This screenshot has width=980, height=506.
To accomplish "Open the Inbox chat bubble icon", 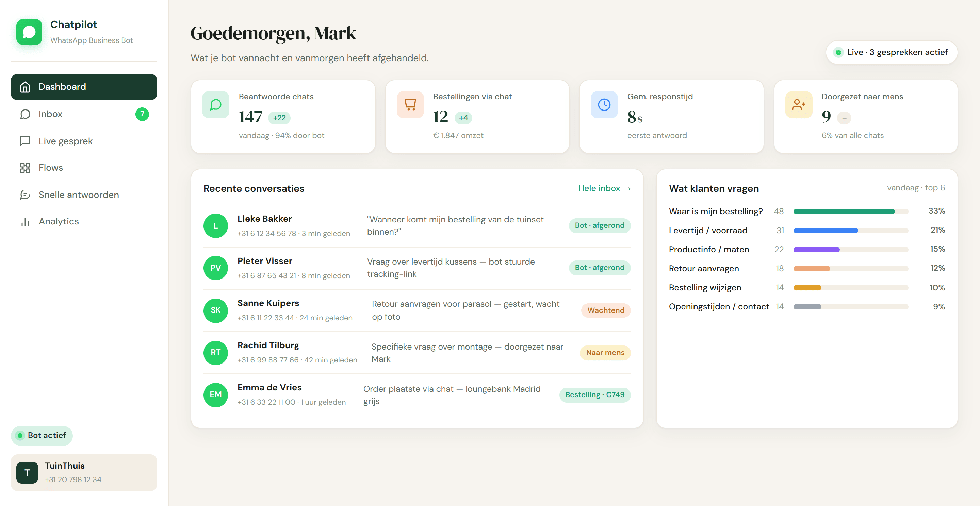I will (25, 114).
